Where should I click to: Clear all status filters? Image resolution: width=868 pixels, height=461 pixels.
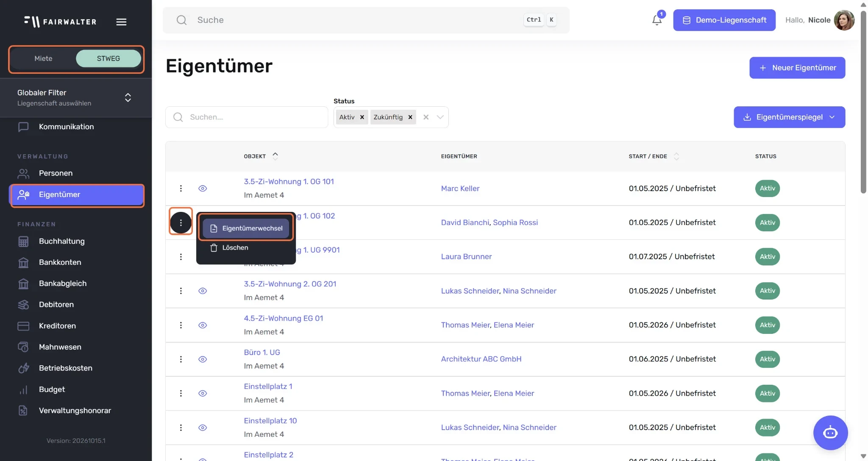coord(426,117)
